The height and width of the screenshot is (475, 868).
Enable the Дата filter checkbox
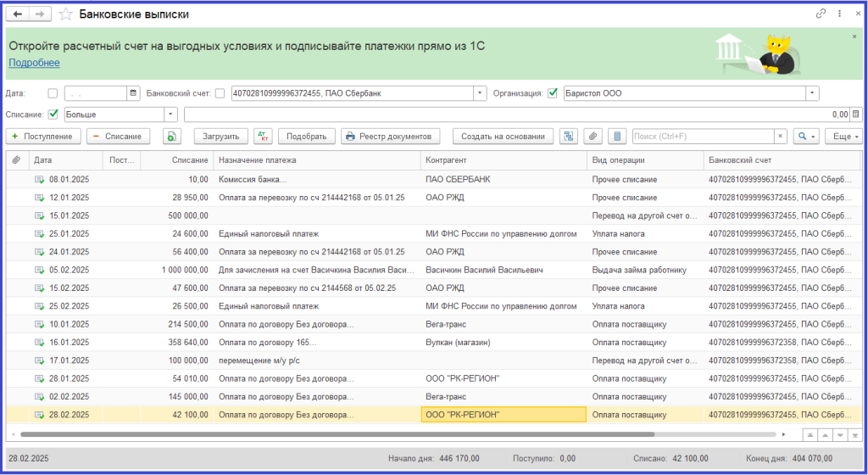tap(53, 93)
